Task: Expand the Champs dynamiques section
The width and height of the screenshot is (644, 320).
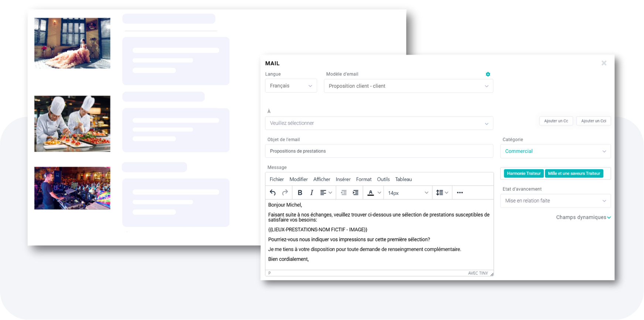Action: coord(583,217)
